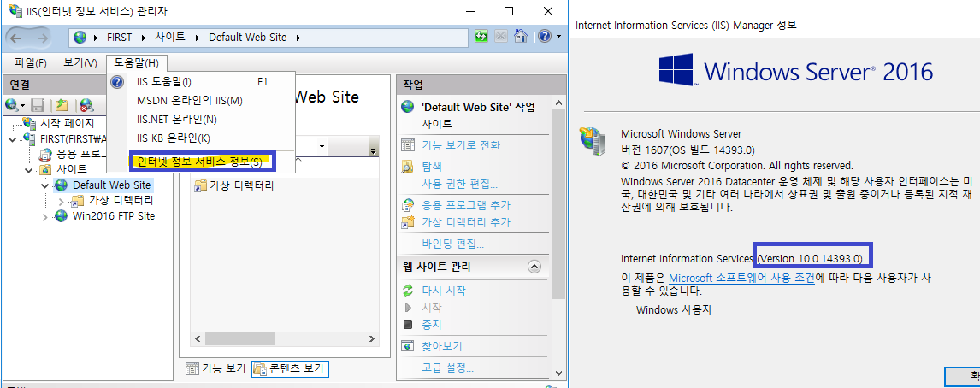Refresh the page with green arrows icon
Screen dimensions: 980x388
click(x=481, y=36)
